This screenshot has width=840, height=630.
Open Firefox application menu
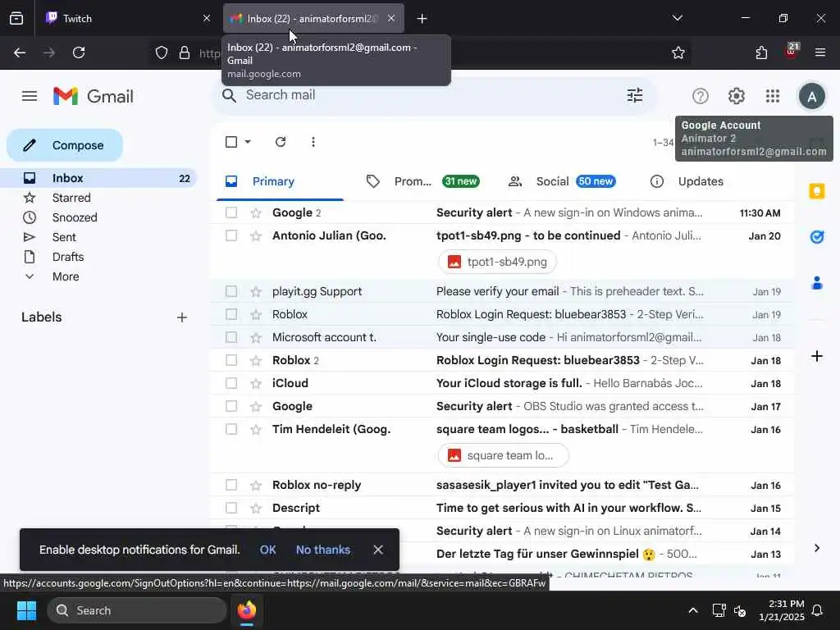(819, 52)
